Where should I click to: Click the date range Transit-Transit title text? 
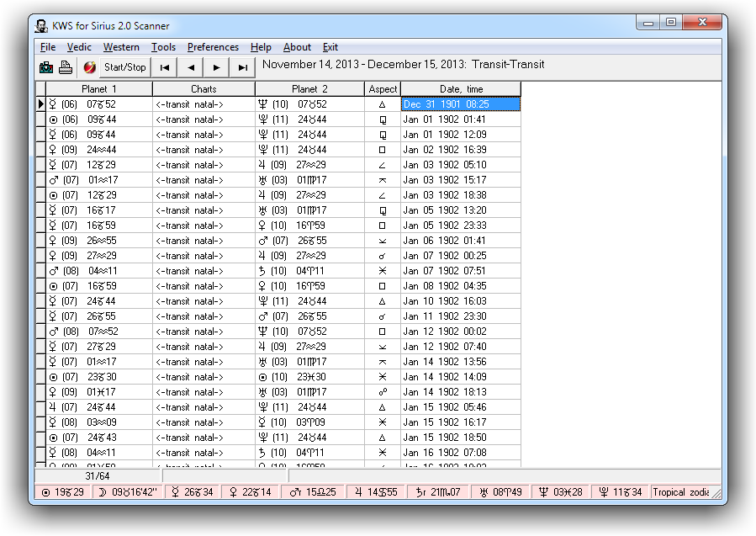[x=403, y=64]
